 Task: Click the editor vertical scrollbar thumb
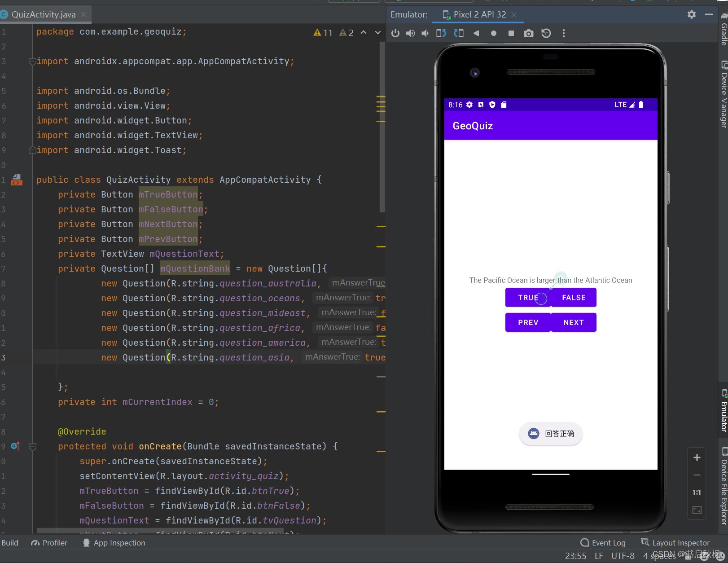(x=382, y=127)
